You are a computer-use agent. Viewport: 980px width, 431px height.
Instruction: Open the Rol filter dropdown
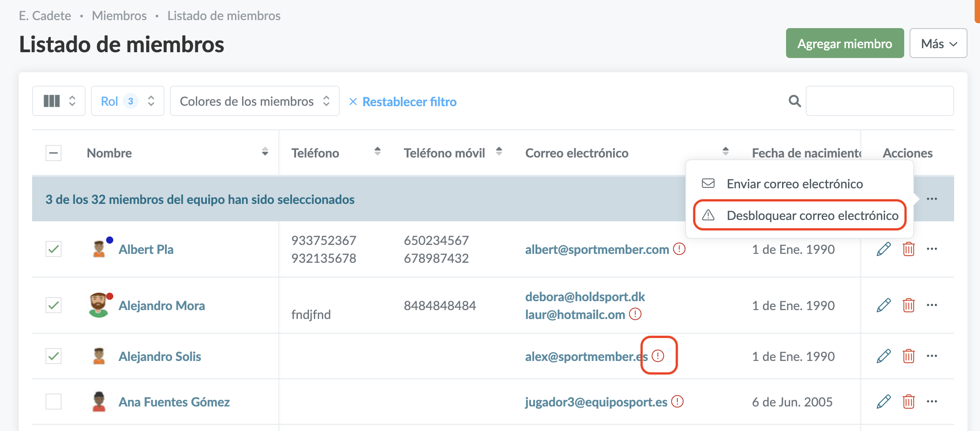coord(128,101)
